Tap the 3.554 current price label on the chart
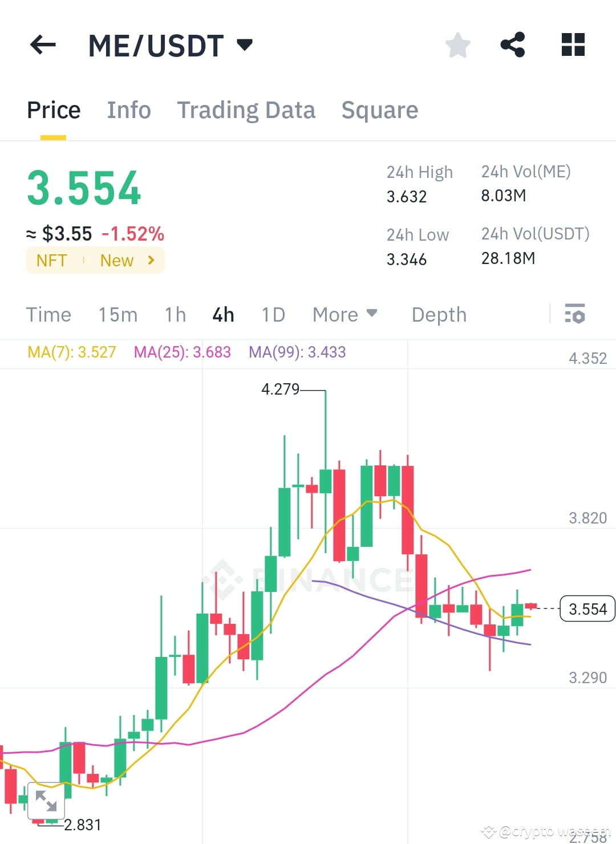The width and height of the screenshot is (616, 844). pos(587,608)
